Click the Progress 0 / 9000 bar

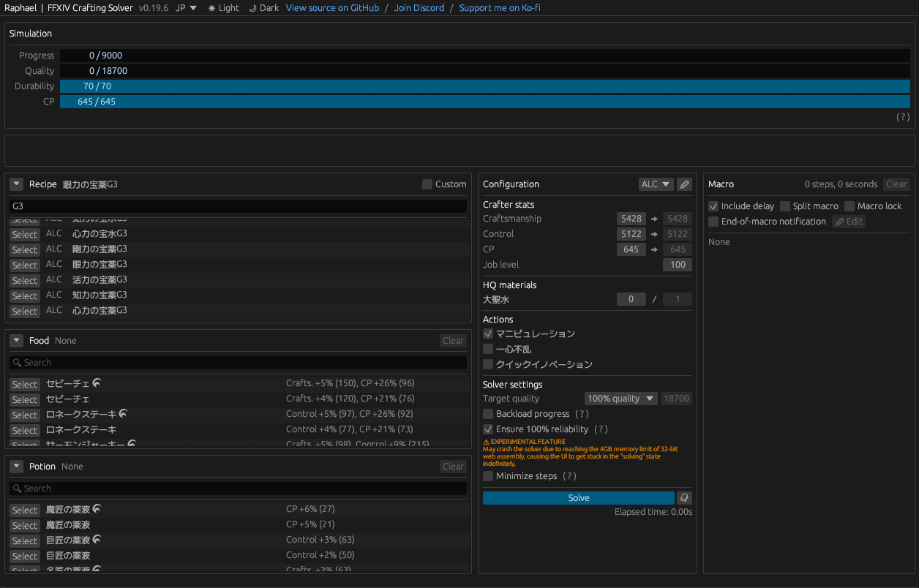coord(485,56)
